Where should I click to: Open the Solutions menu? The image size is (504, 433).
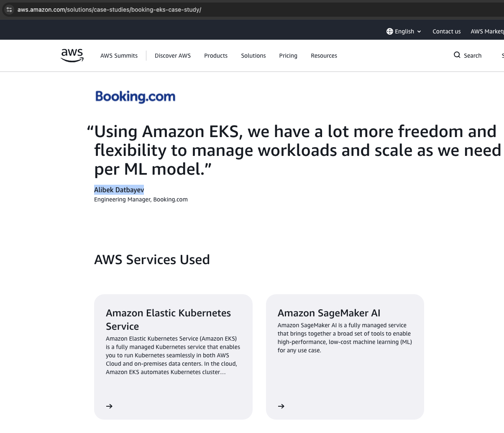click(253, 56)
